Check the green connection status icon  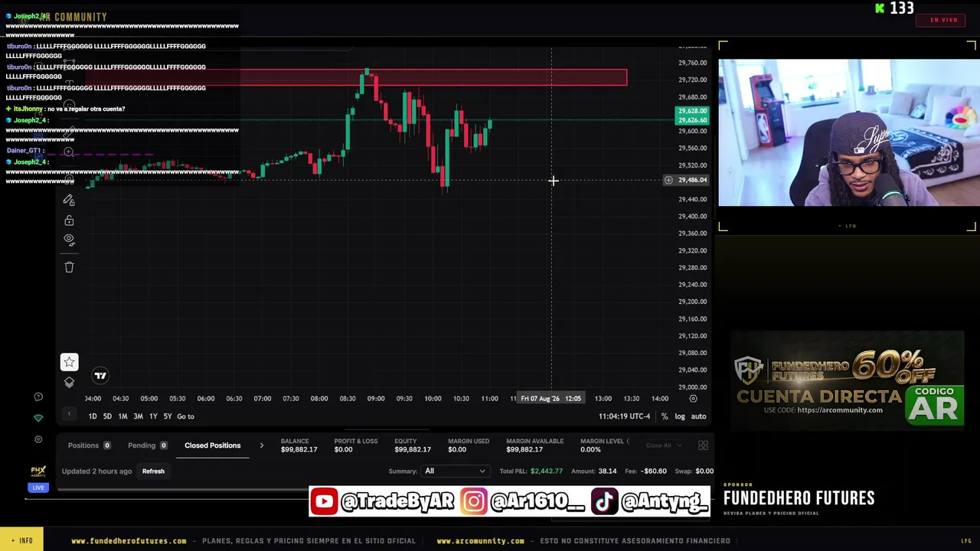click(38, 418)
